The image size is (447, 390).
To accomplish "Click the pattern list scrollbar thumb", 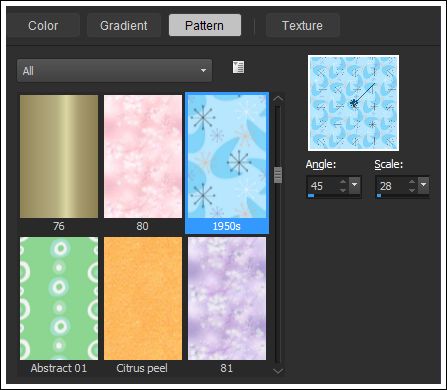I will tap(278, 175).
